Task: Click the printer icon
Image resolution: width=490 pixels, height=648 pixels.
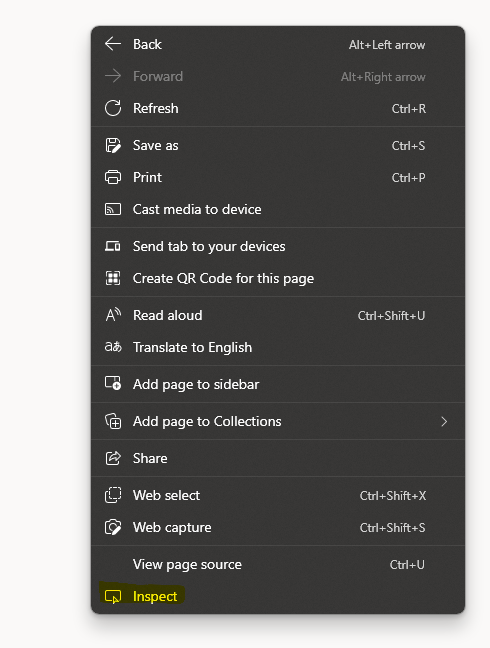Action: (x=113, y=177)
